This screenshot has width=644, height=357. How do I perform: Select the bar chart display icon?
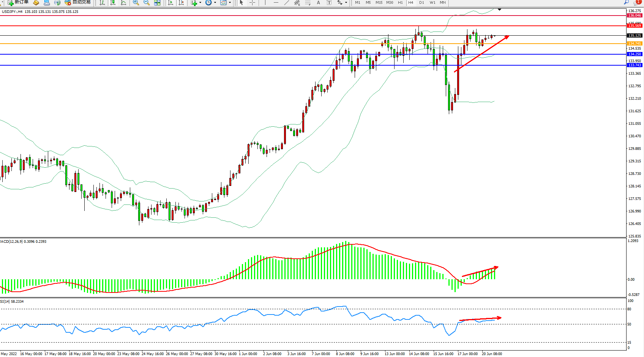coord(102,3)
